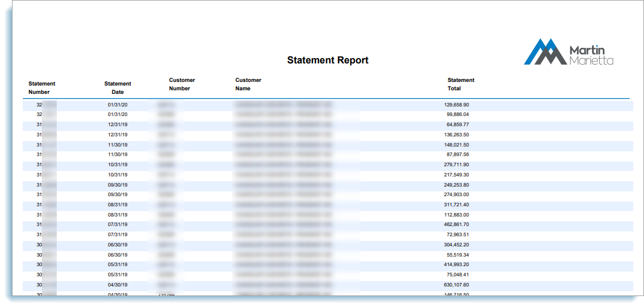Select the Statement Total column header
This screenshot has height=308, width=644.
pyautogui.click(x=461, y=84)
